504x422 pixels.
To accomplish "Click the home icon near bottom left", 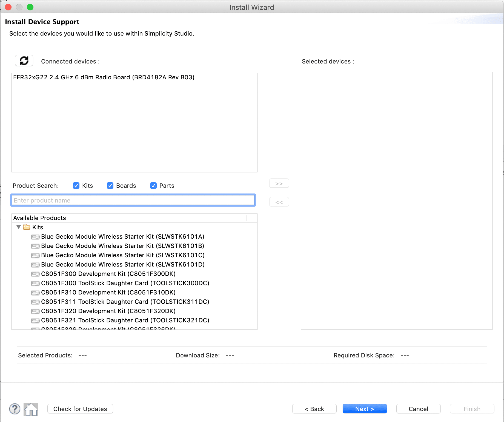I will tap(31, 409).
